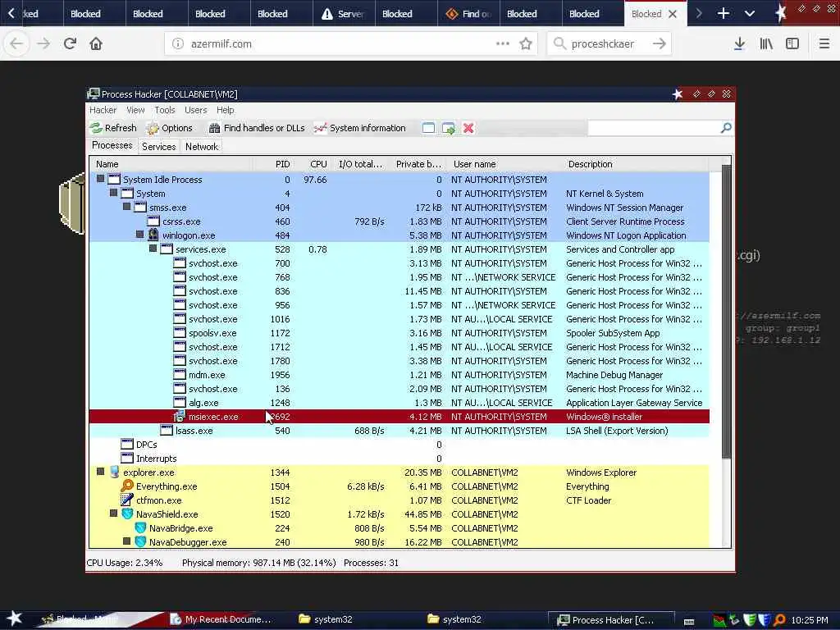
Task: Collapse the explorer.exe tree node
Action: 101,472
